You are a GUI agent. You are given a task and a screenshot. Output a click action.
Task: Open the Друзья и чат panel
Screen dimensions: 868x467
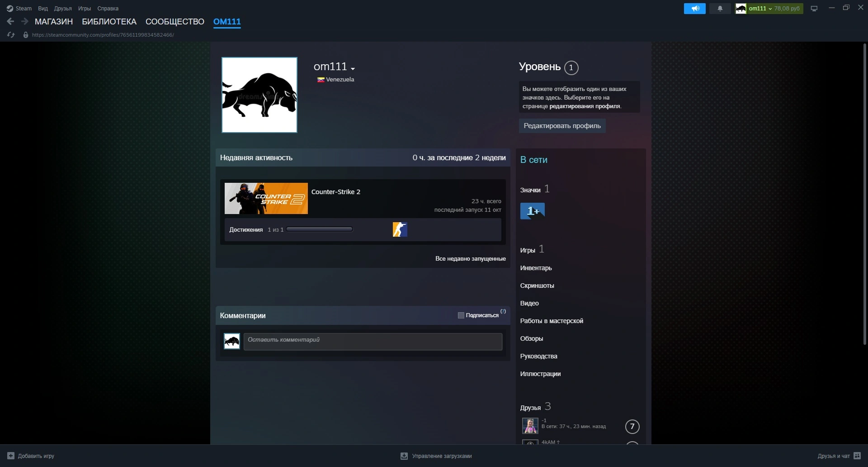tap(834, 456)
